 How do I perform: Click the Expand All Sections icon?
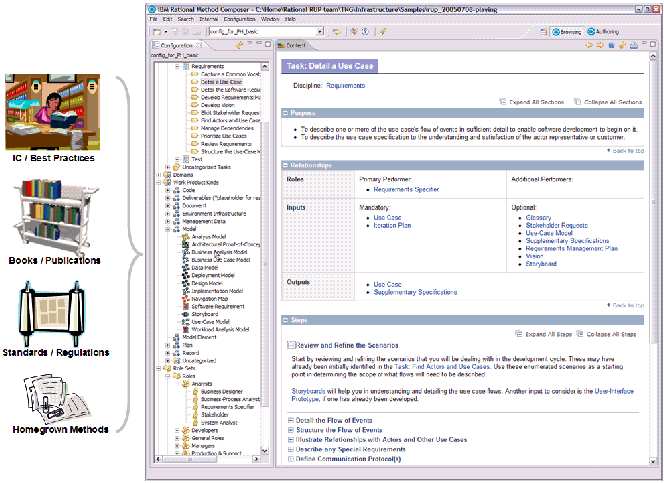503,102
